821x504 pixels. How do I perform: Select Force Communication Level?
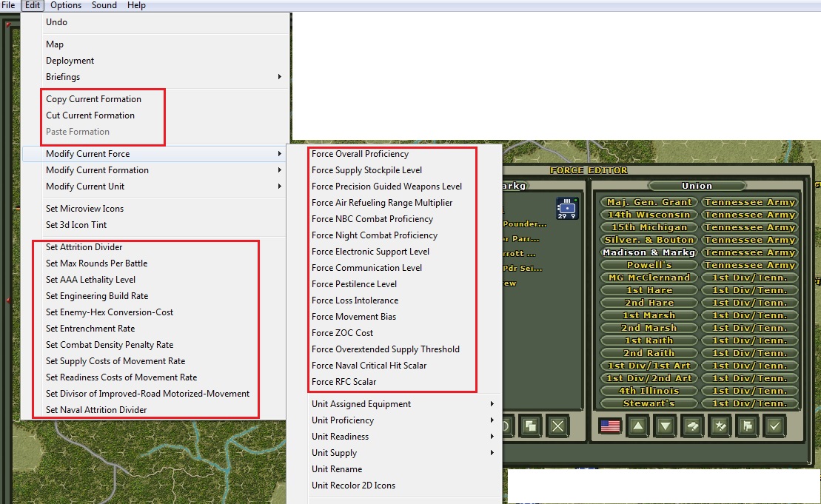(x=366, y=267)
